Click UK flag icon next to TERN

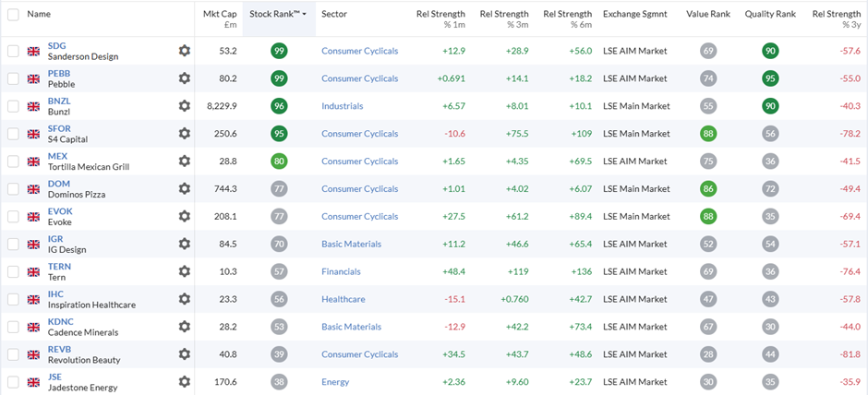[x=34, y=271]
